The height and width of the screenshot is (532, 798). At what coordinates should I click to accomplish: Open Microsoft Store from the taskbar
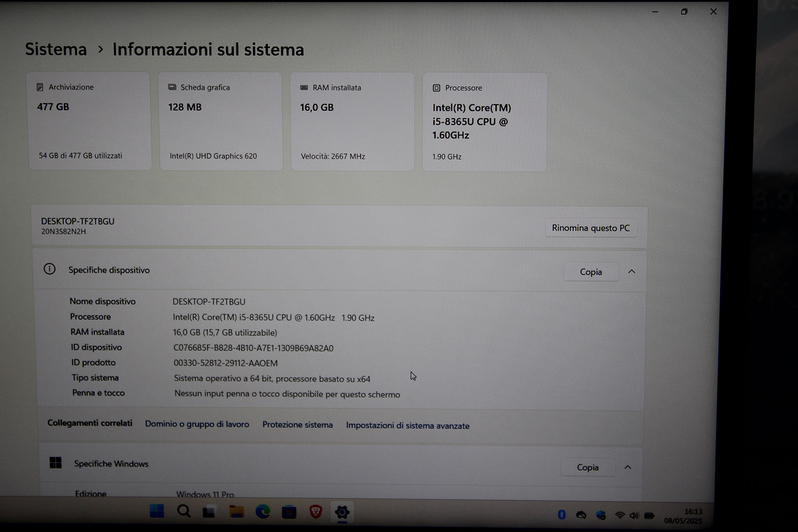pos(289,512)
